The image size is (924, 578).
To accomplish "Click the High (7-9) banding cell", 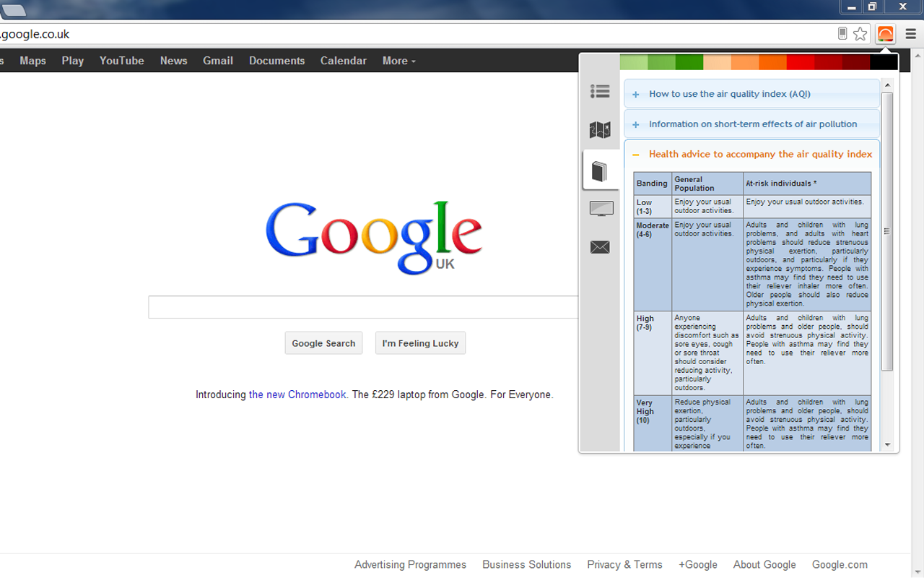I will pos(653,353).
